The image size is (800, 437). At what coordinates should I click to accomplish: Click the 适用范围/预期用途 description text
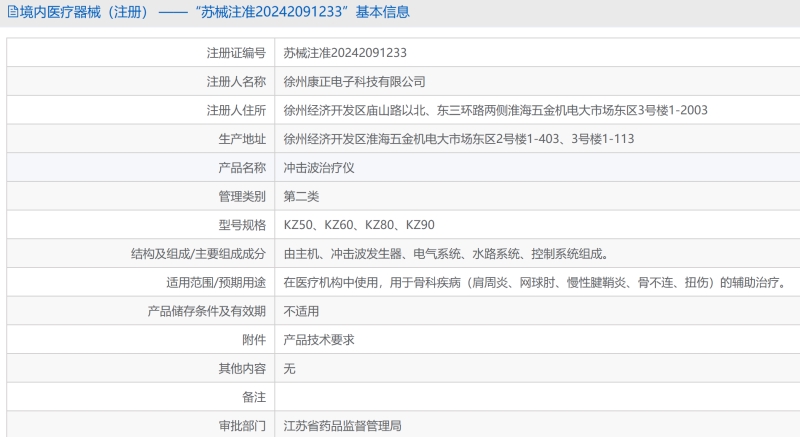533,282
